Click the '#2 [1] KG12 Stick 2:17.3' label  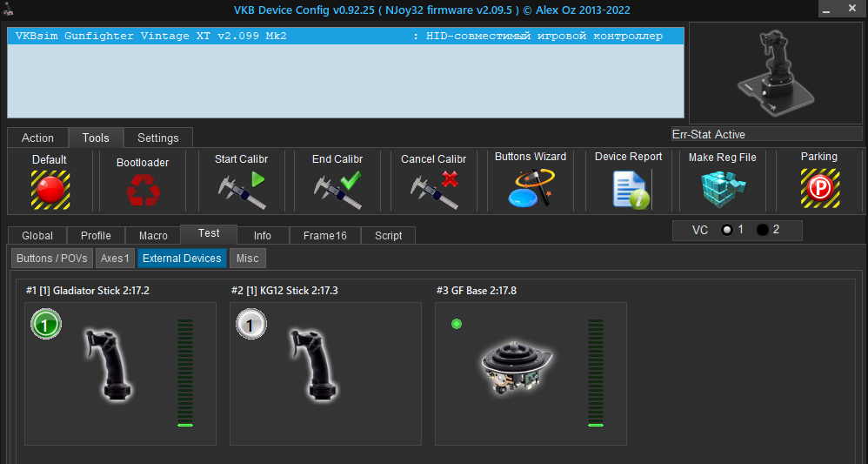click(284, 291)
